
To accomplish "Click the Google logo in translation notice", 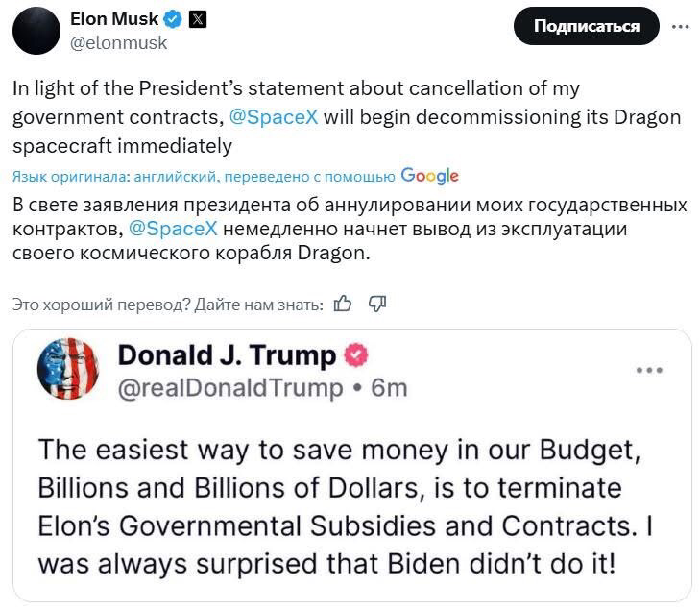I will pos(429,176).
